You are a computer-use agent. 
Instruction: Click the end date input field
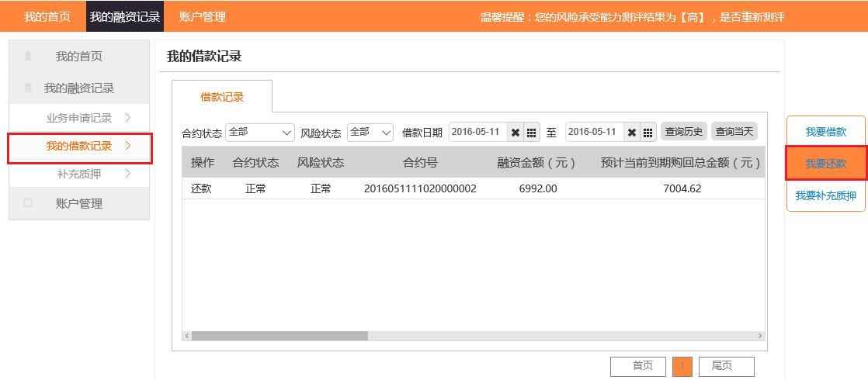[x=594, y=133]
